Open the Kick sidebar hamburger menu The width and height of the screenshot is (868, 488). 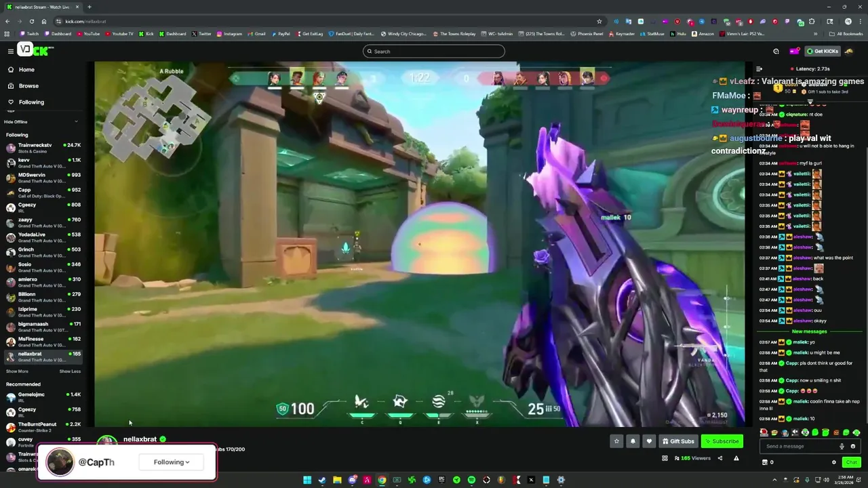point(10,51)
